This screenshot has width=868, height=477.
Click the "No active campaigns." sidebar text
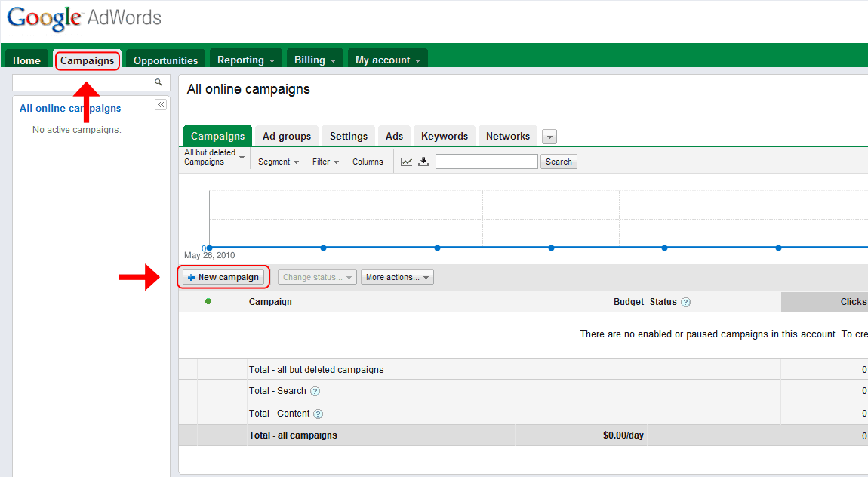click(77, 130)
